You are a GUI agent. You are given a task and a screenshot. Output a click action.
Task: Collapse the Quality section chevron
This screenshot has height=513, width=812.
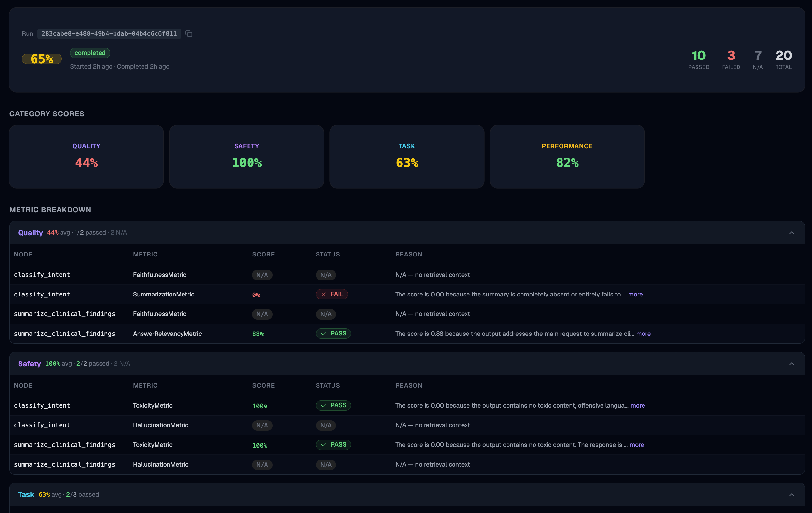pos(792,233)
